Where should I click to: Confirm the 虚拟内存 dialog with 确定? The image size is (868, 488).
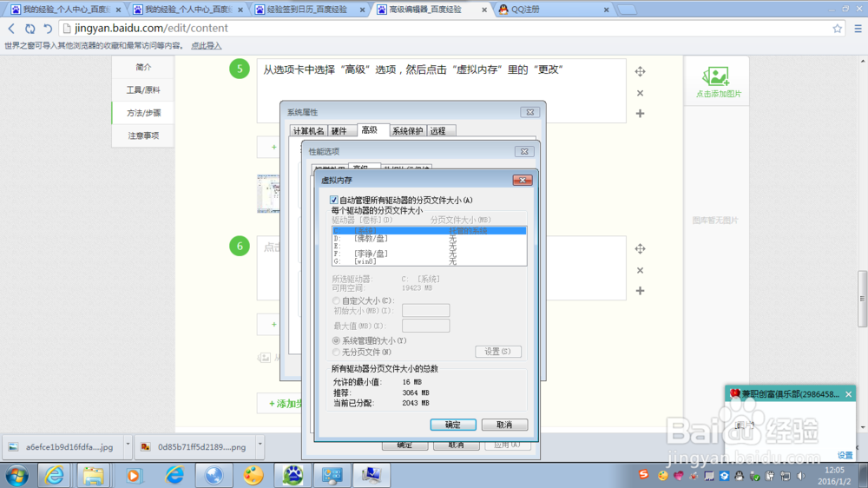click(x=453, y=425)
